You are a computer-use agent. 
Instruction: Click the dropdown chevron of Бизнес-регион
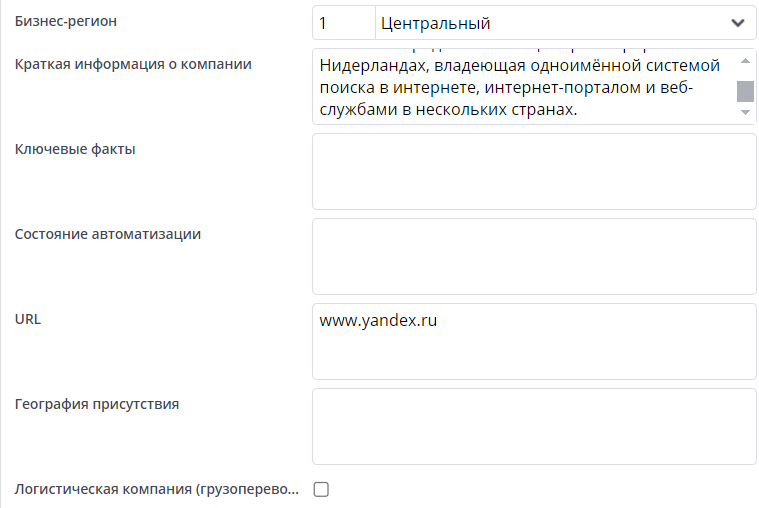click(738, 23)
